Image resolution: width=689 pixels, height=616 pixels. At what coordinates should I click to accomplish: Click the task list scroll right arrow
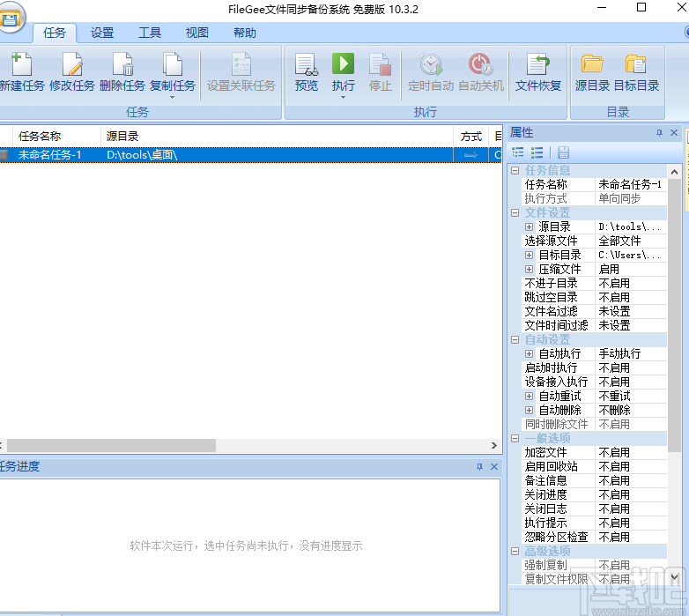point(494,445)
